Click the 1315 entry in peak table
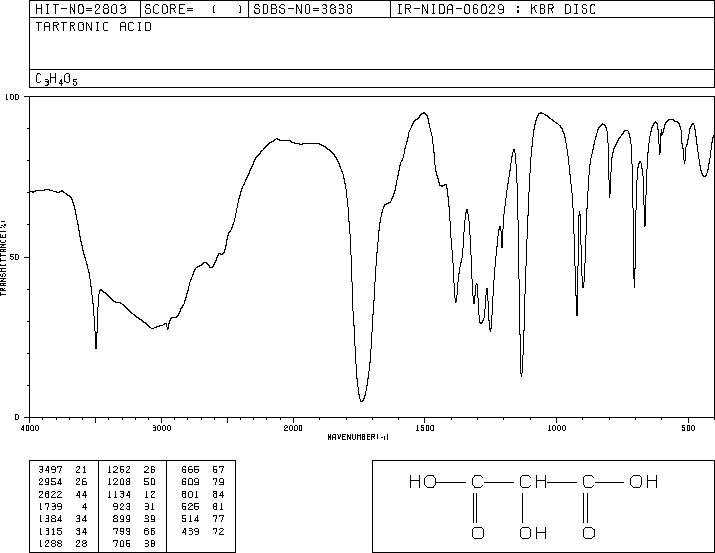Screen dimensions: 715x553 (x=50, y=532)
